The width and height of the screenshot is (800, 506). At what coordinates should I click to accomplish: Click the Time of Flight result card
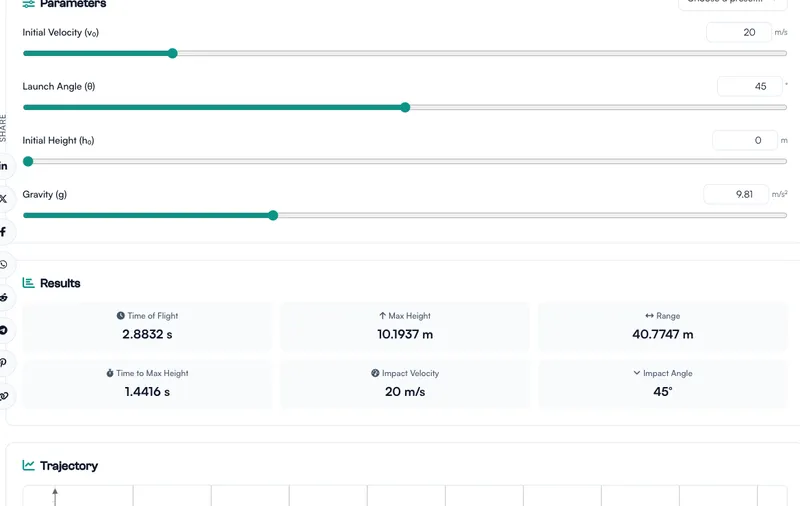coord(147,326)
